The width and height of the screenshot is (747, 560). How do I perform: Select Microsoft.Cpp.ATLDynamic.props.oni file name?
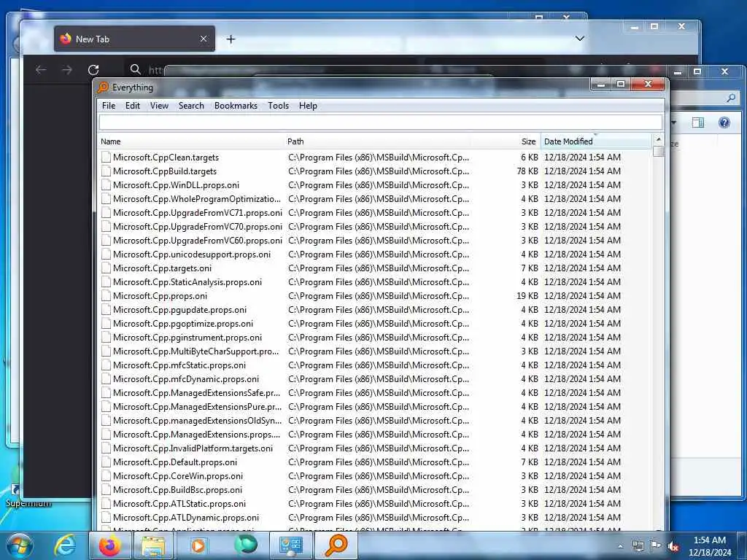point(186,517)
